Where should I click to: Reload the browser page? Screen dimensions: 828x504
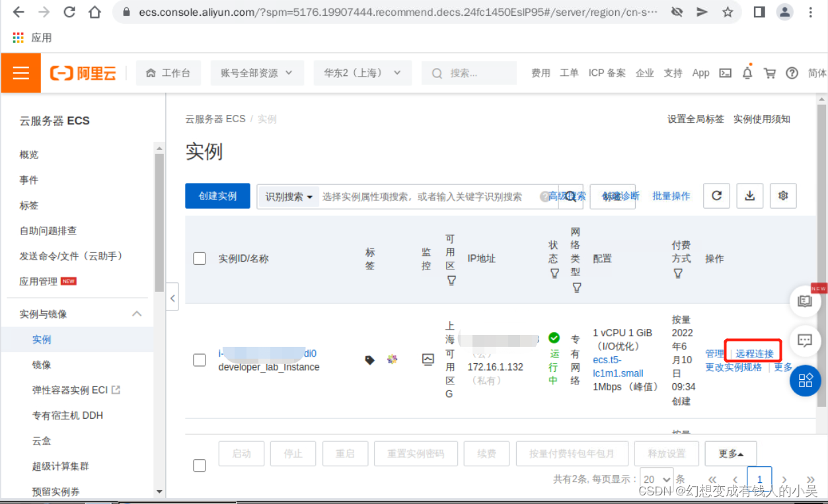point(69,13)
